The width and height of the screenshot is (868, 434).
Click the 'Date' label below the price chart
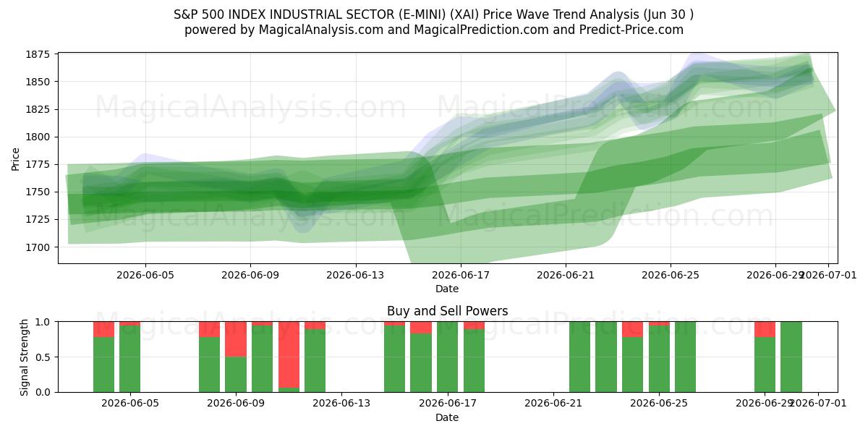point(447,289)
